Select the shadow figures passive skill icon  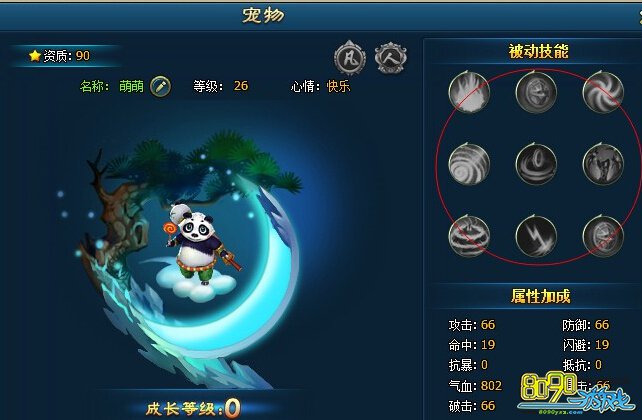click(603, 164)
